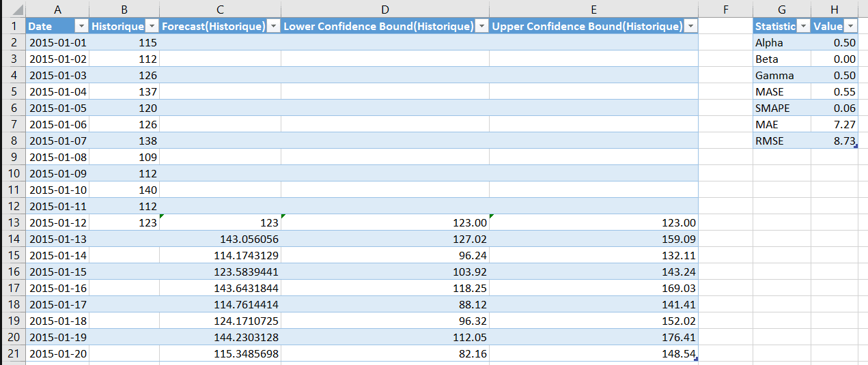The width and height of the screenshot is (868, 365).
Task: Click the upper bound value 176.41
Action: point(593,337)
